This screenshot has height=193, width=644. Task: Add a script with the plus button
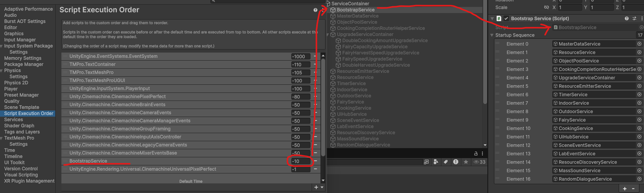tap(316, 187)
